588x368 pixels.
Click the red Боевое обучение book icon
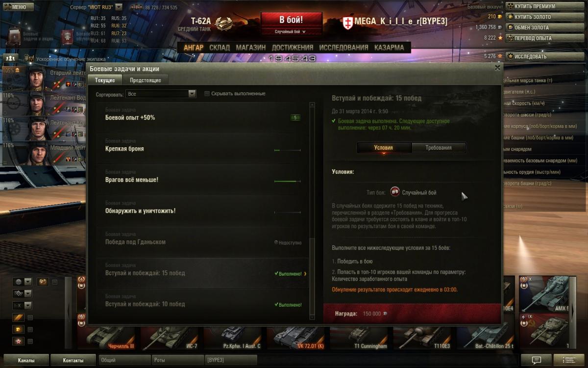coord(67,37)
